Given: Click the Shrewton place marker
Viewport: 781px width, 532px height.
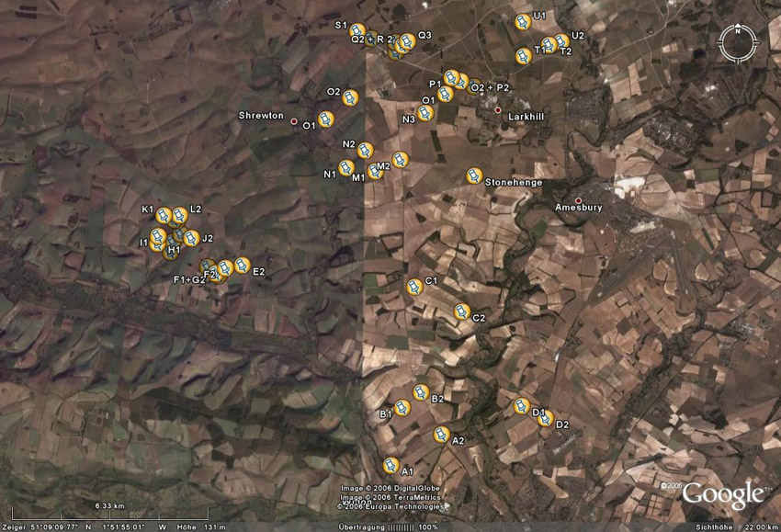Looking at the screenshot, I should coord(294,121).
